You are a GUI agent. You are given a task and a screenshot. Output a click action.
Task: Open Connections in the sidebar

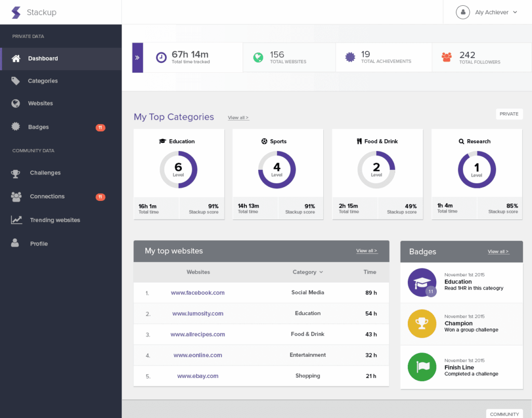(x=47, y=196)
